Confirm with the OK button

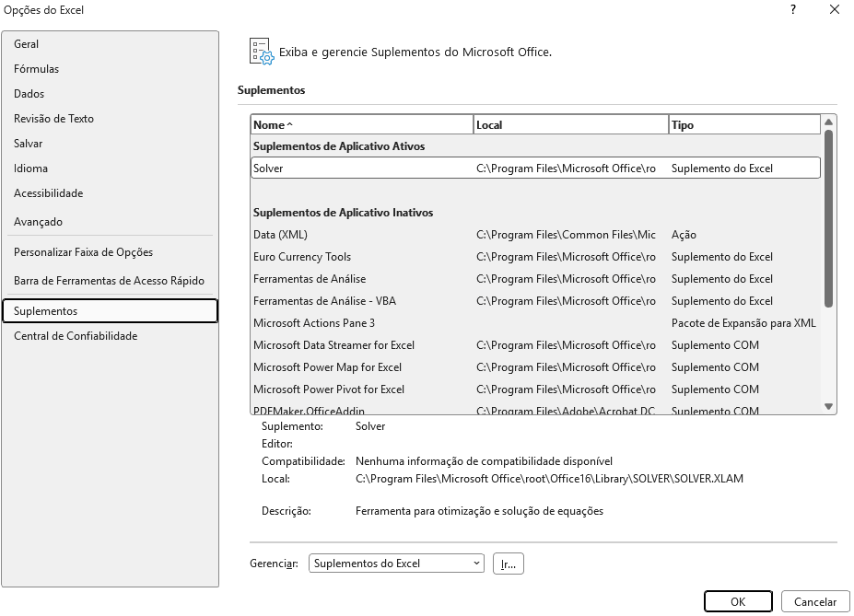[738, 602]
